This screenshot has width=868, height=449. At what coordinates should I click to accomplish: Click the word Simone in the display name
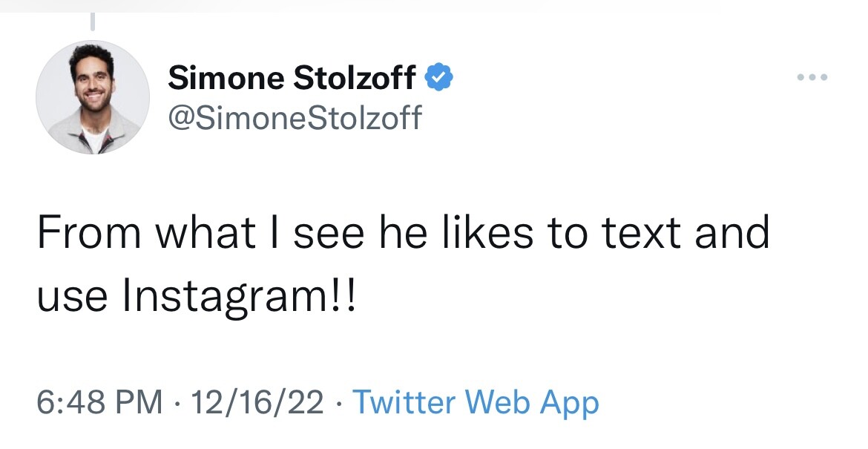click(226, 78)
